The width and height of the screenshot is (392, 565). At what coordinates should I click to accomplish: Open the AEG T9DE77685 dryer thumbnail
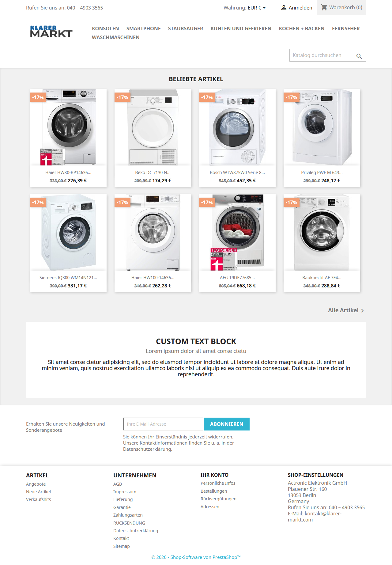(x=237, y=232)
